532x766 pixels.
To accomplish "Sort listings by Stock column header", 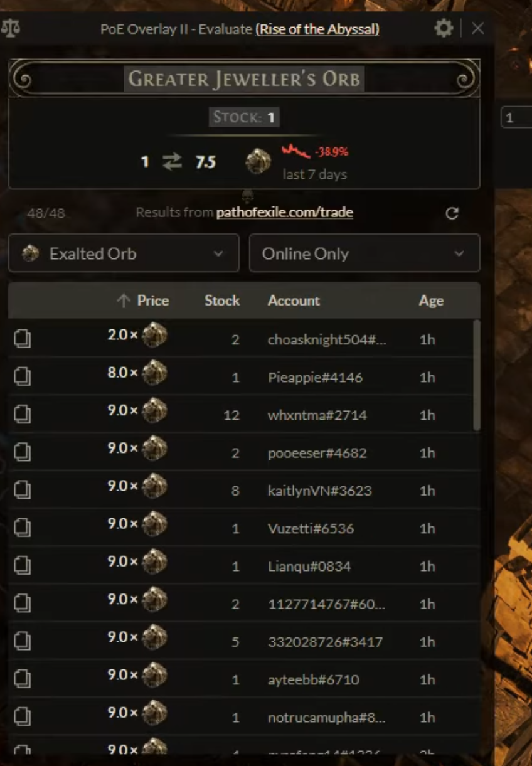I will click(x=222, y=301).
